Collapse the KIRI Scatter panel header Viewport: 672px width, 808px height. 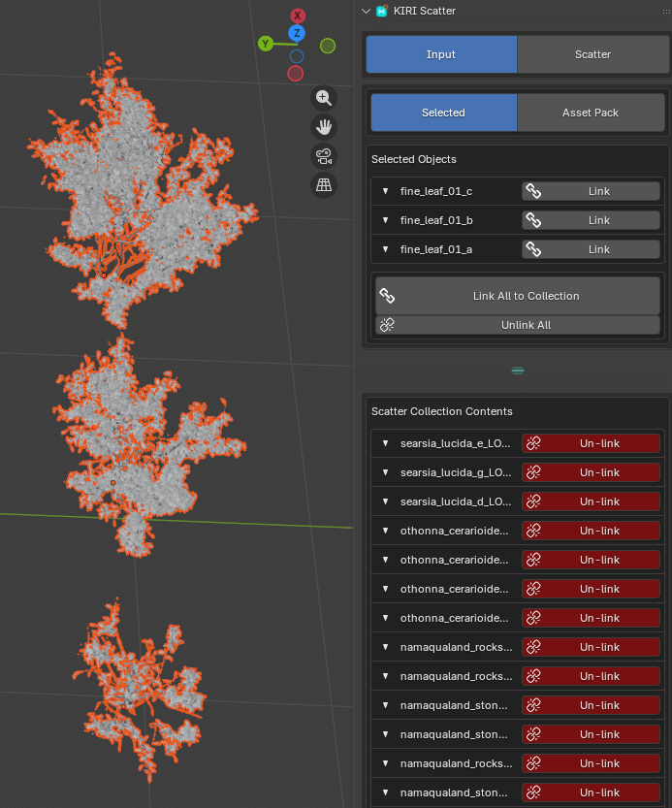[366, 11]
